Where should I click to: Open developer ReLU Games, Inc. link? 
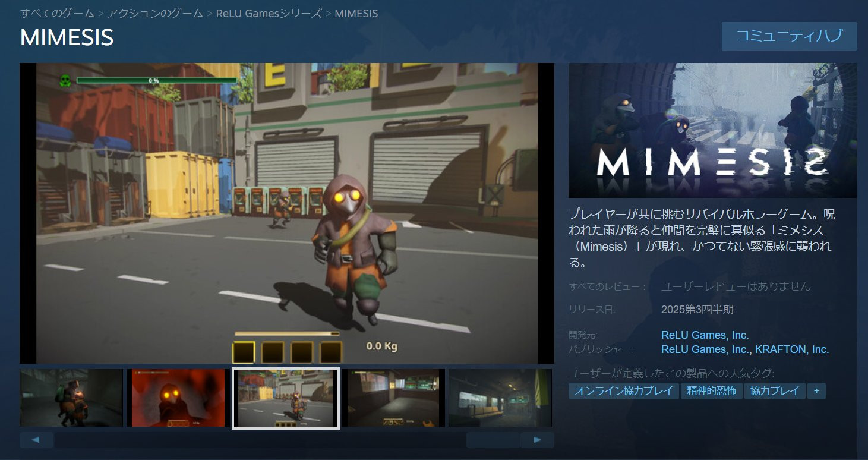[705, 335]
